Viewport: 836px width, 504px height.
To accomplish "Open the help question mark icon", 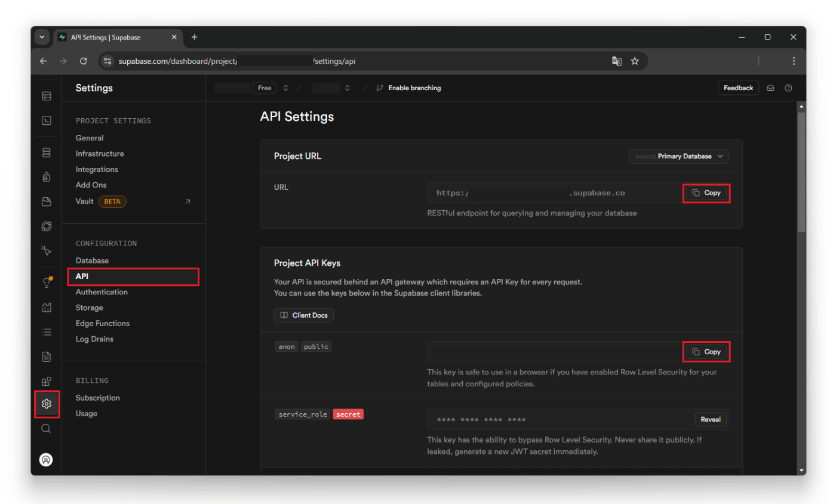I will 788,88.
